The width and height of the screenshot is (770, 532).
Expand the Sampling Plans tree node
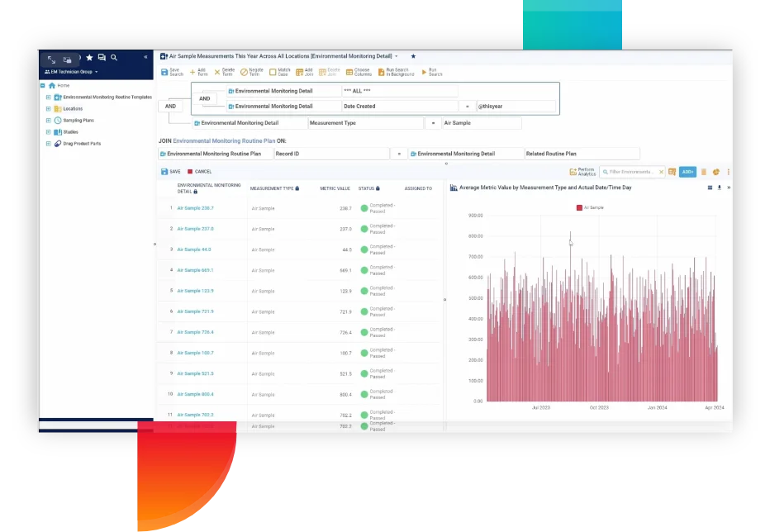49,120
